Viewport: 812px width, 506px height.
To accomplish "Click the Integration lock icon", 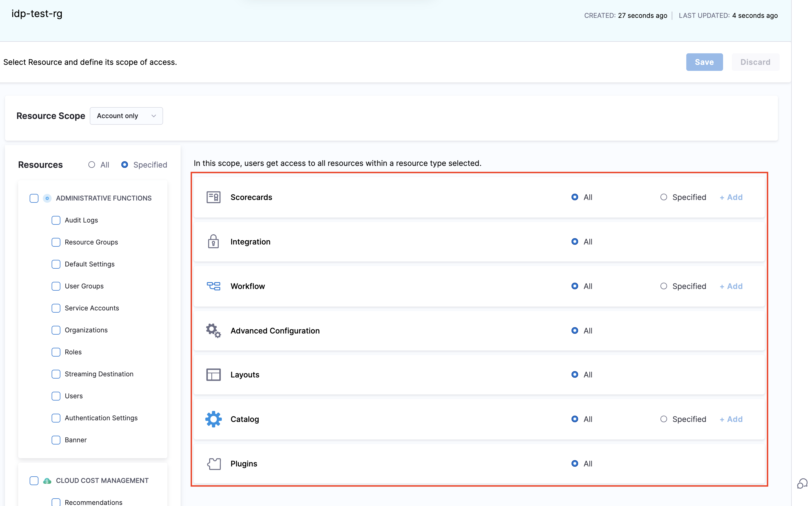I will tap(213, 242).
